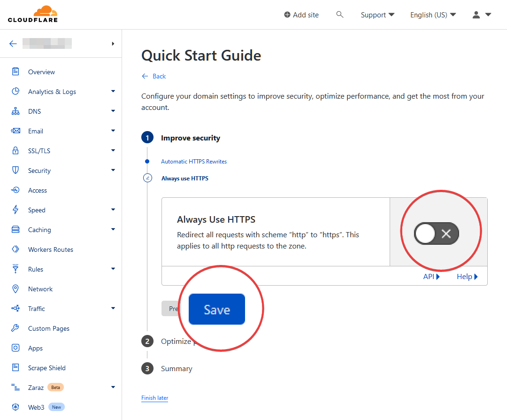Screen dimensions: 507x420
Task: Expand the Speed submenu arrow
Action: 113,210
